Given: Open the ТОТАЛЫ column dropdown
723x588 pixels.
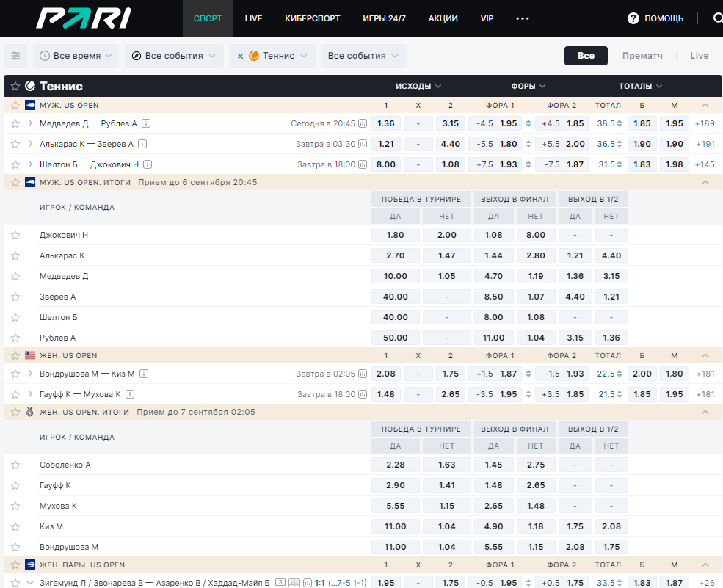Looking at the screenshot, I should (x=641, y=86).
